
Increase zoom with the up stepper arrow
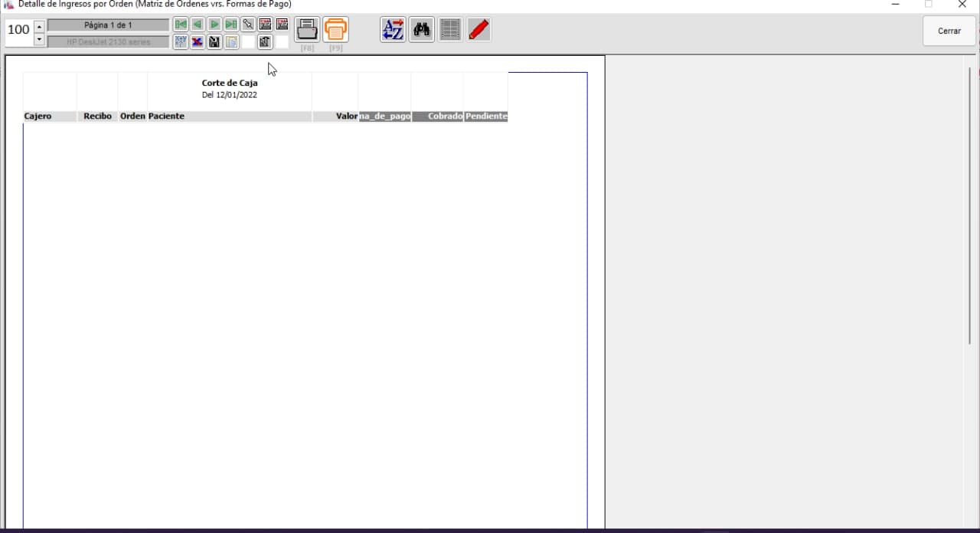40,27
